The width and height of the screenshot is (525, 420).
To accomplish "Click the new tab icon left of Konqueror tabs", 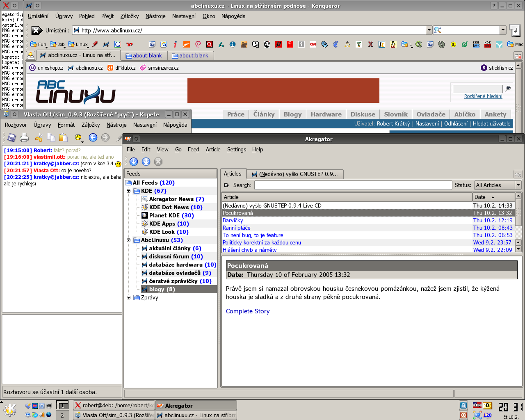I will tap(30, 55).
